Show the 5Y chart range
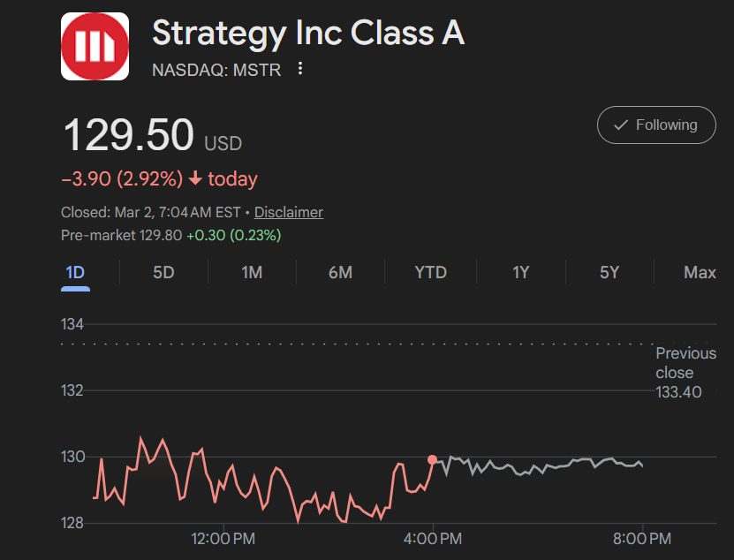Screen dimensions: 734x560 click(609, 272)
